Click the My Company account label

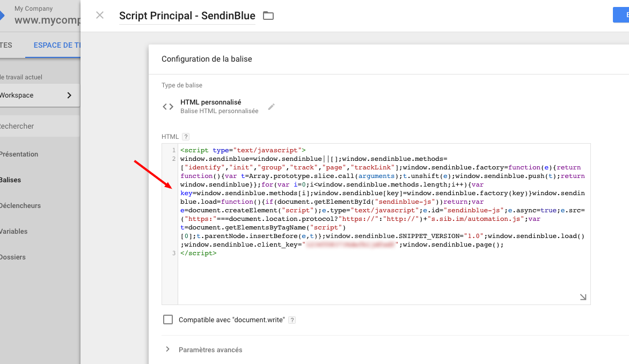click(x=34, y=9)
